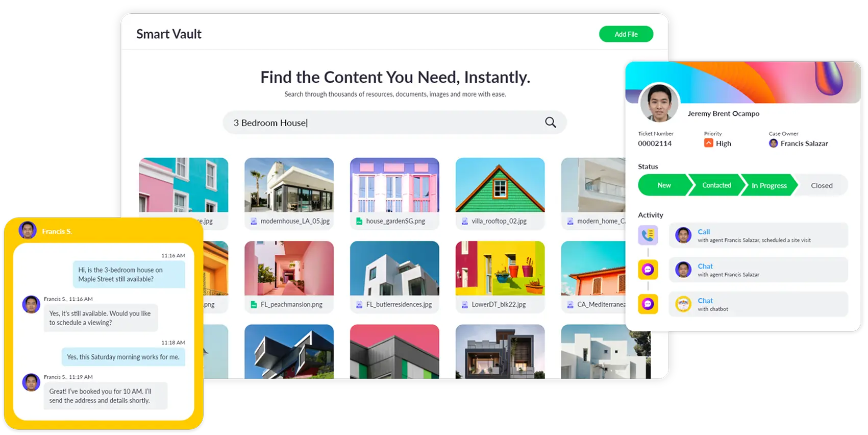868x435 pixels.
Task: Open the Chat link with agent Francis Salazar
Action: coord(705,267)
